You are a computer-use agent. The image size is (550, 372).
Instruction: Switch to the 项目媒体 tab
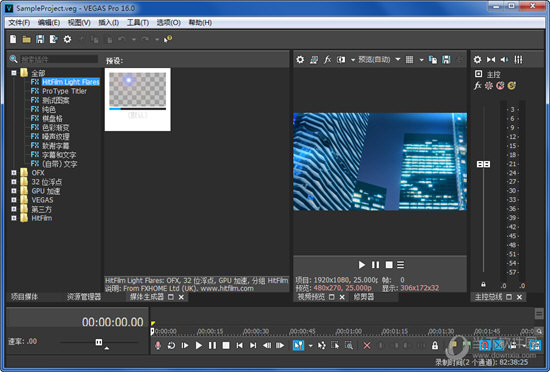[24, 297]
